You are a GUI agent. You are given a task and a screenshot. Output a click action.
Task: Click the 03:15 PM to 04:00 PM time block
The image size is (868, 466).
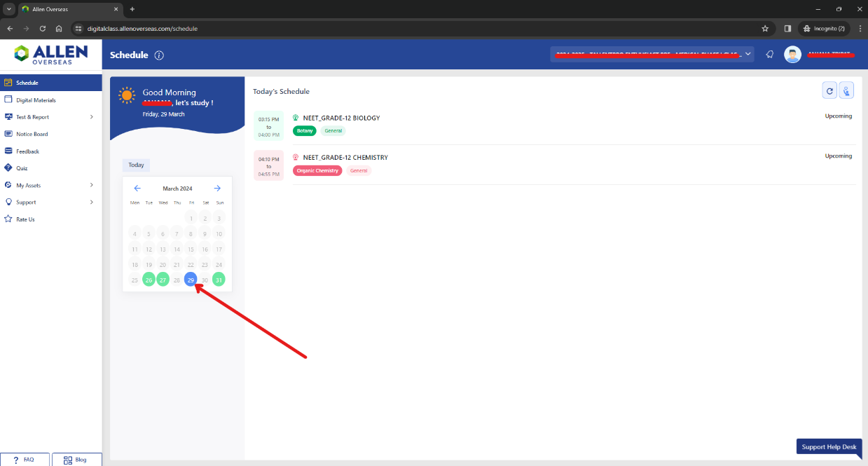click(269, 127)
